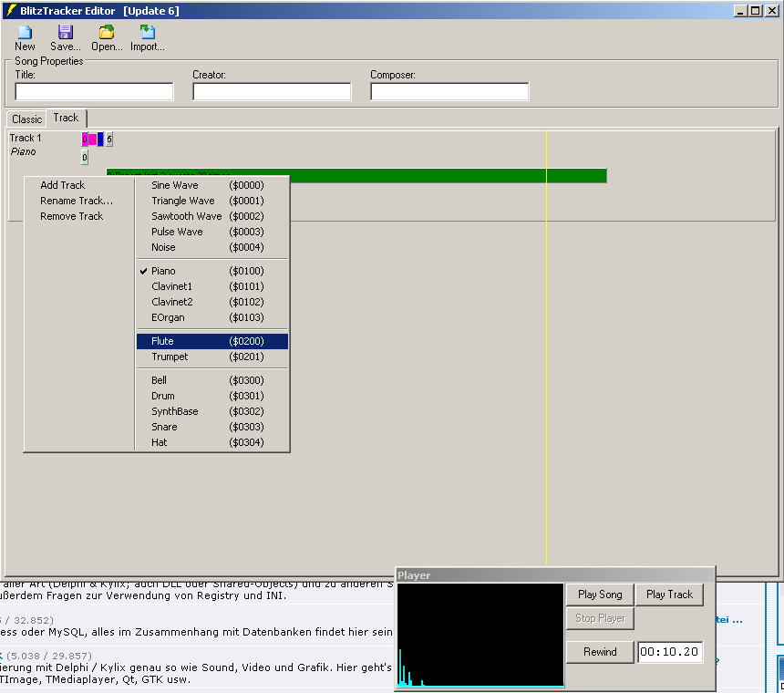Image resolution: width=784 pixels, height=693 pixels.
Task: Minimize the BlitzTracker Editor window
Action: pos(740,11)
